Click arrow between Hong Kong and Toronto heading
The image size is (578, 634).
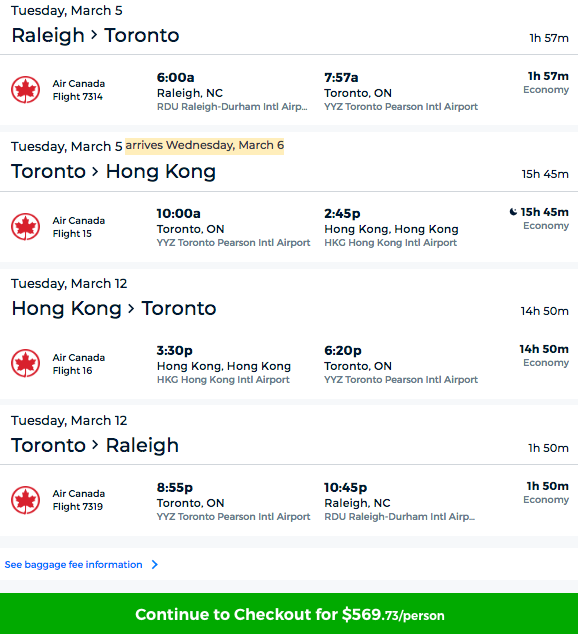[x=131, y=308]
